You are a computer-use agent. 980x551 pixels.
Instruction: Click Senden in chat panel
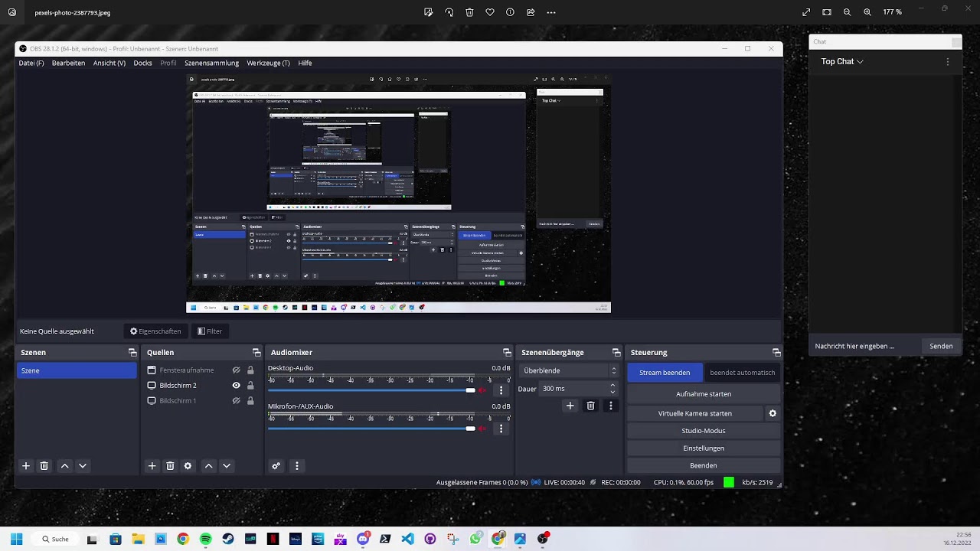point(941,346)
